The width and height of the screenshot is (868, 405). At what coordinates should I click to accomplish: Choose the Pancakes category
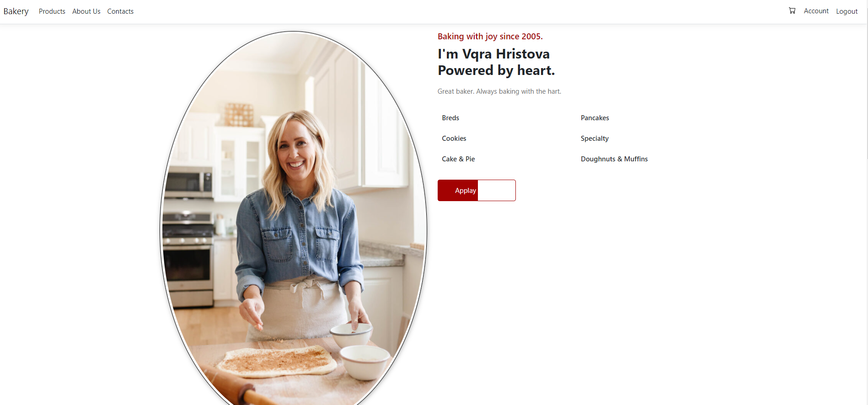click(595, 118)
